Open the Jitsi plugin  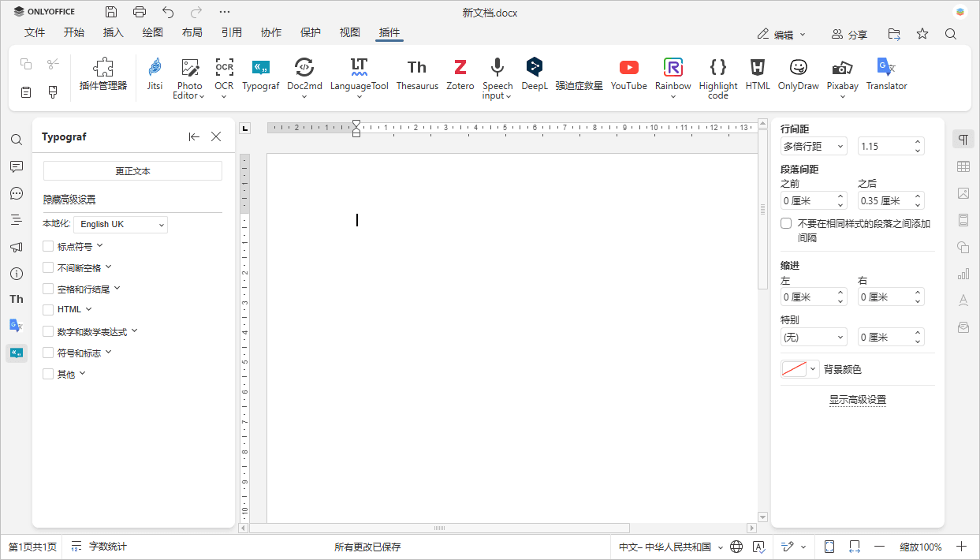[x=155, y=74]
